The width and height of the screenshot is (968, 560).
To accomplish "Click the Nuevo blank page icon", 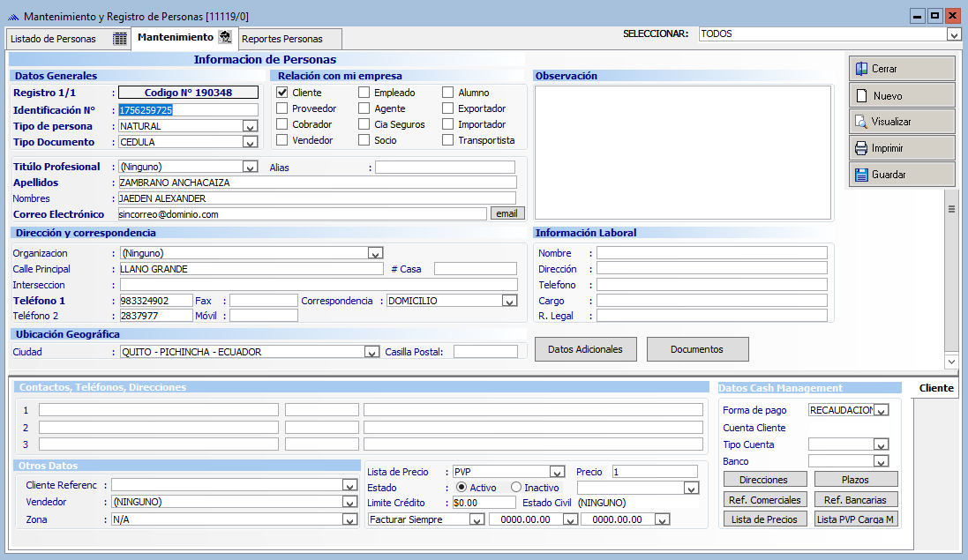I will tap(861, 95).
